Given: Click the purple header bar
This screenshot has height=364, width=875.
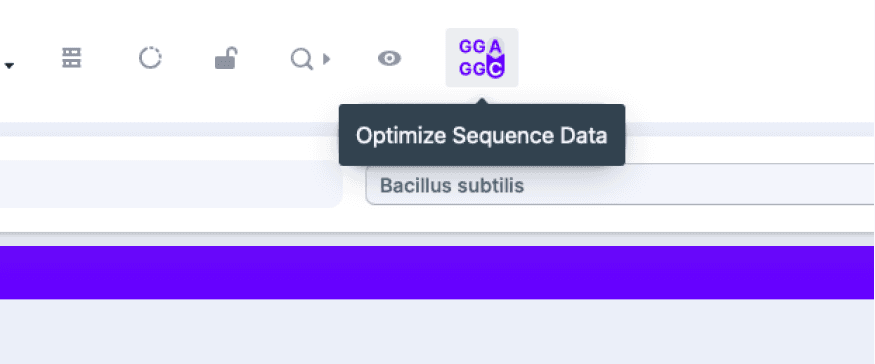Looking at the screenshot, I should click(438, 272).
